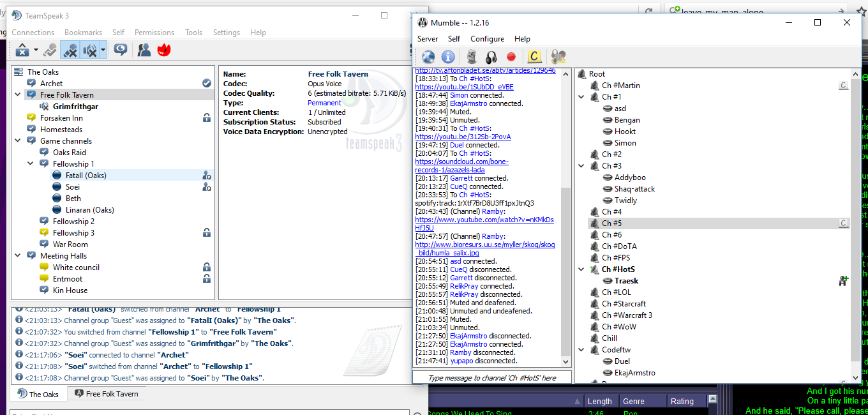Collapse Free Folk Tavern channel
This screenshot has width=868, height=415.
(x=19, y=95)
